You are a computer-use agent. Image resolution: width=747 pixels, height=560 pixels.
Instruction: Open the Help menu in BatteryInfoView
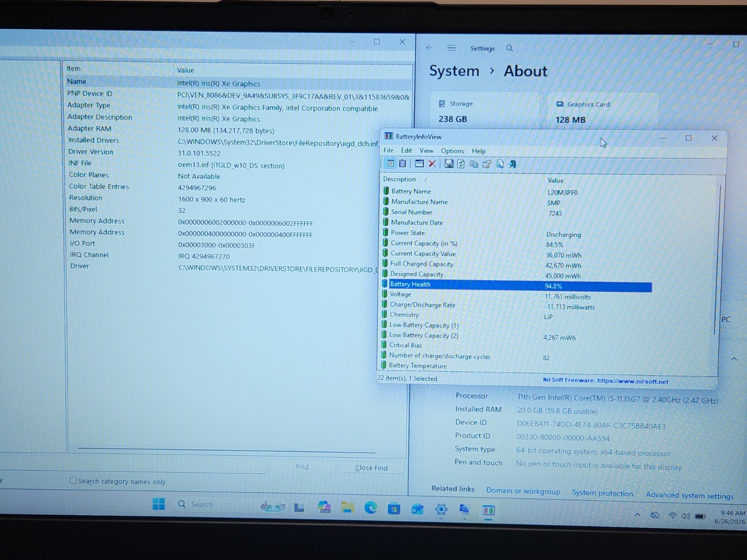click(x=479, y=151)
